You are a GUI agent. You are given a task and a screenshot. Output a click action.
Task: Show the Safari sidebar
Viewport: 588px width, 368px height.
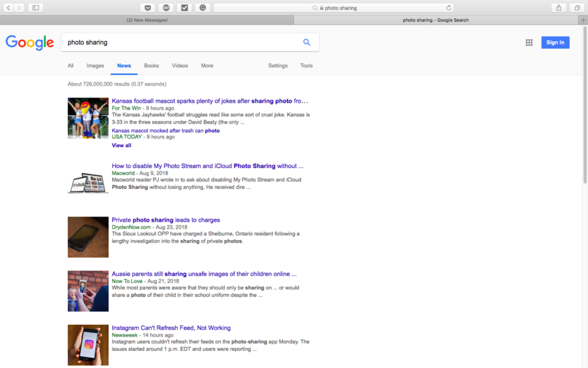(36, 7)
